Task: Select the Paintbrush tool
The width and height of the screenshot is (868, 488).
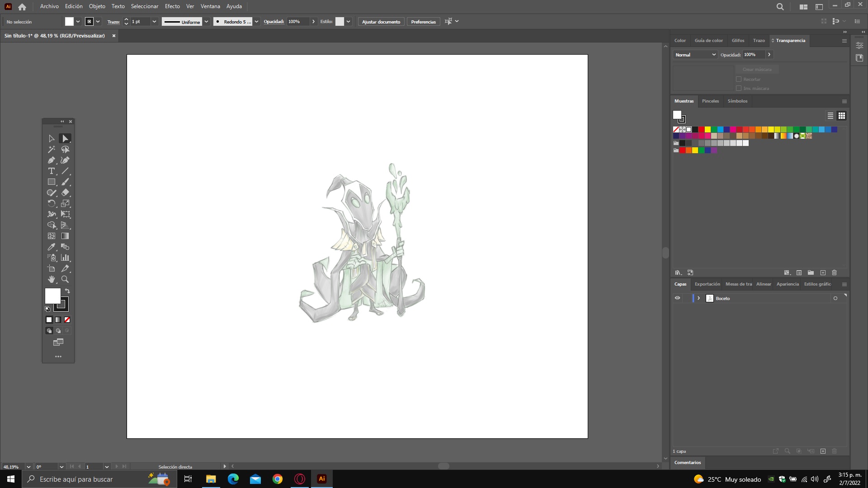Action: click(65, 182)
